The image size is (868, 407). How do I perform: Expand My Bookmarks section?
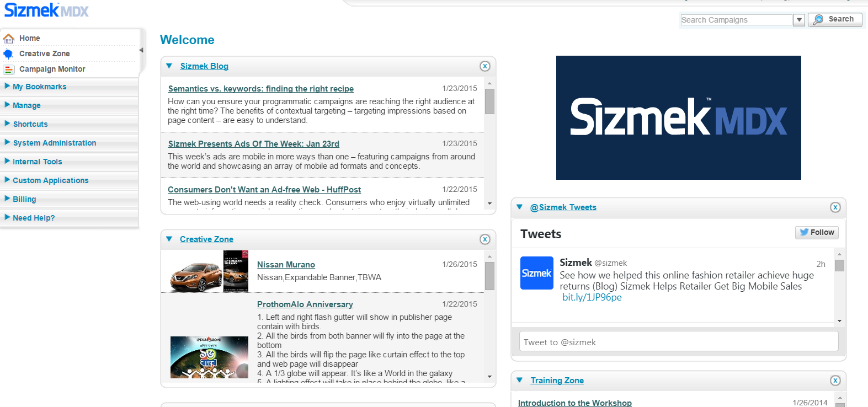point(39,87)
